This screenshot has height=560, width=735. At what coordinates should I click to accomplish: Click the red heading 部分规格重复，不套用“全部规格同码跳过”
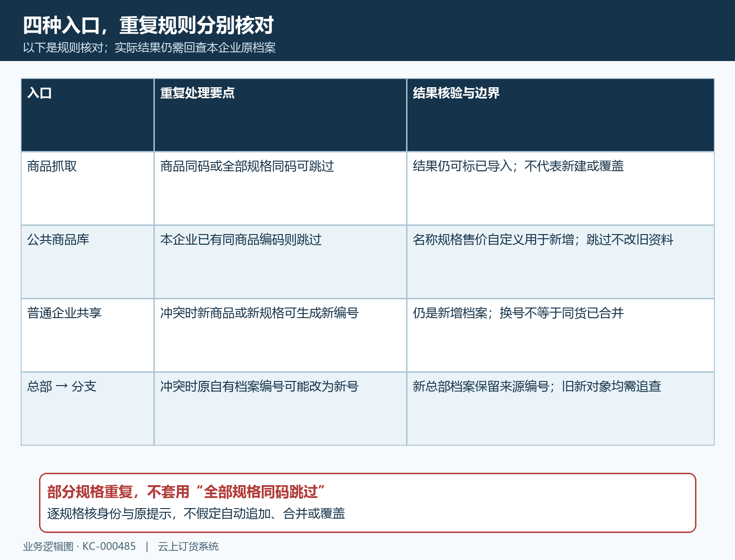tap(186, 492)
